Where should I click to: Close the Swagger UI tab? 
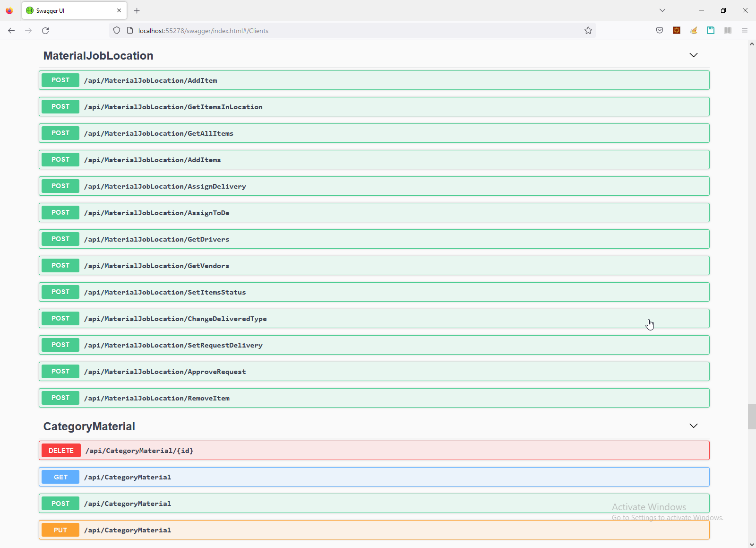119,10
